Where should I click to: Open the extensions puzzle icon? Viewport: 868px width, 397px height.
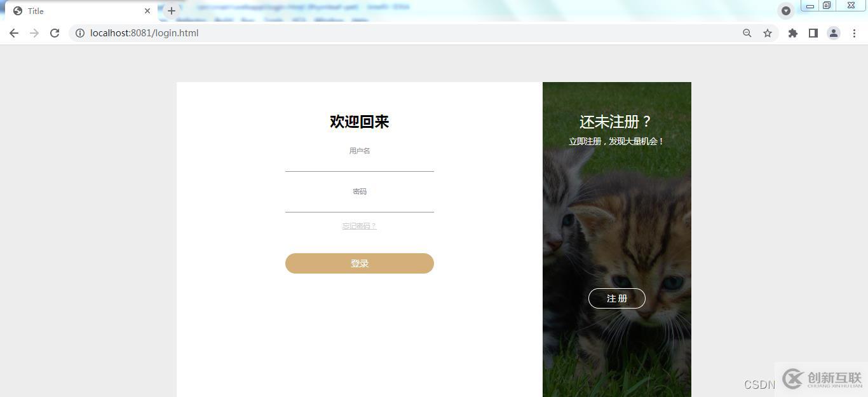793,33
